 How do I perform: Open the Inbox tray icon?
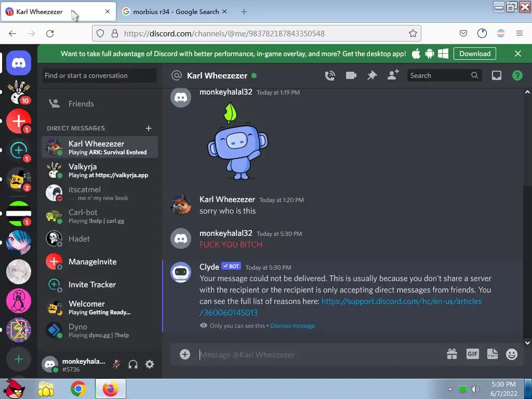pos(496,75)
